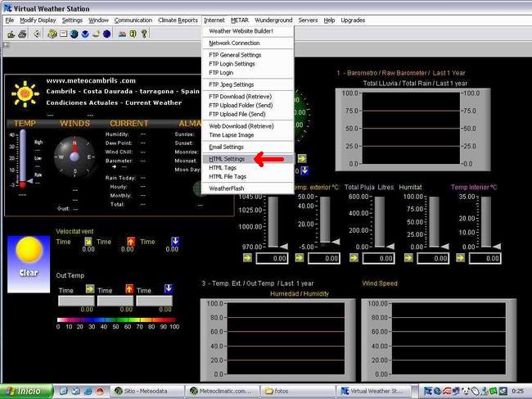The height and width of the screenshot is (399, 532).
Task: Click the dark blue globe toolbar icon
Action: (107, 34)
